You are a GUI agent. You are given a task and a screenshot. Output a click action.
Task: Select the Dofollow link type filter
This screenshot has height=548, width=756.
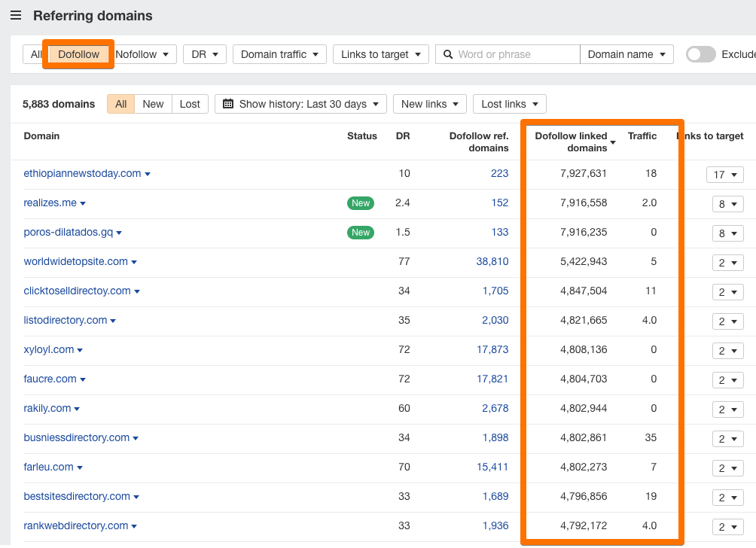[x=78, y=54]
